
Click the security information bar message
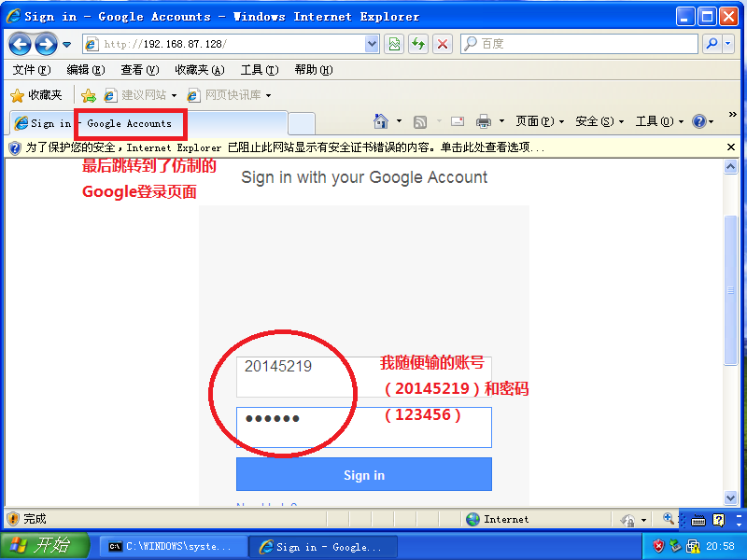pyautogui.click(x=285, y=147)
